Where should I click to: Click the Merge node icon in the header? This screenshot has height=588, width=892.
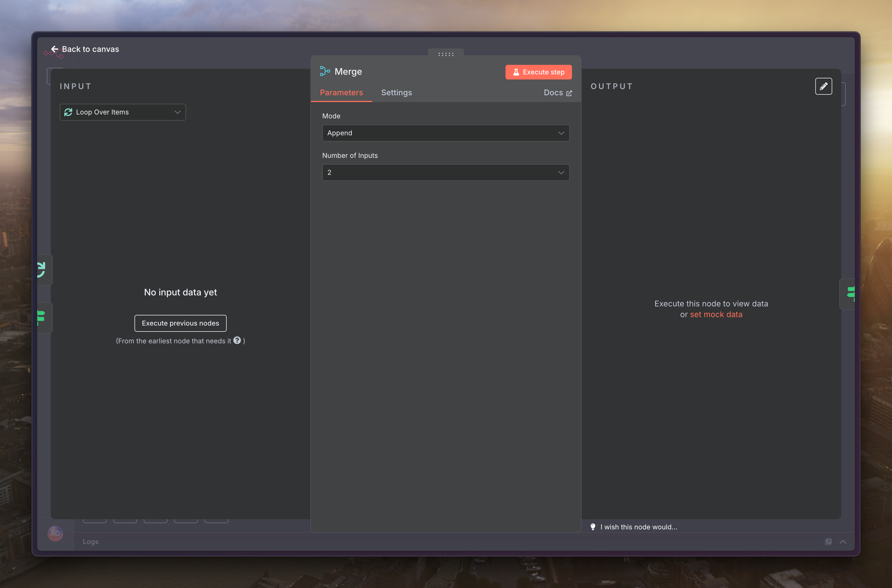(325, 71)
